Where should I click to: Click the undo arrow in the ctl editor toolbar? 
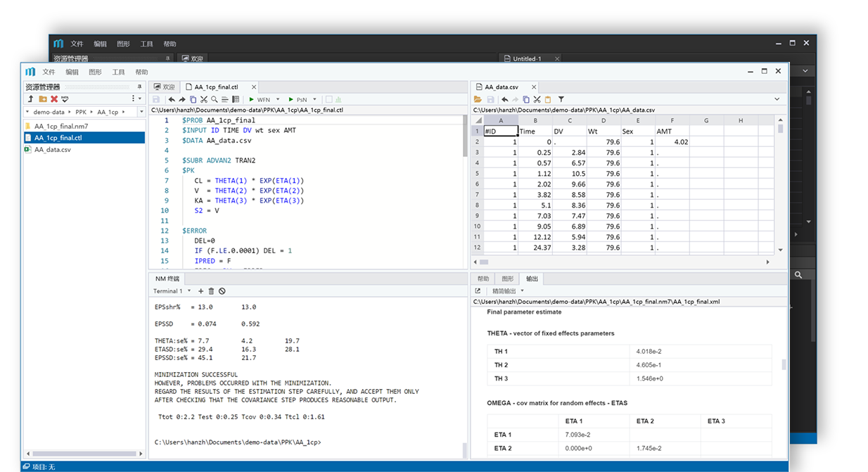coord(172,99)
